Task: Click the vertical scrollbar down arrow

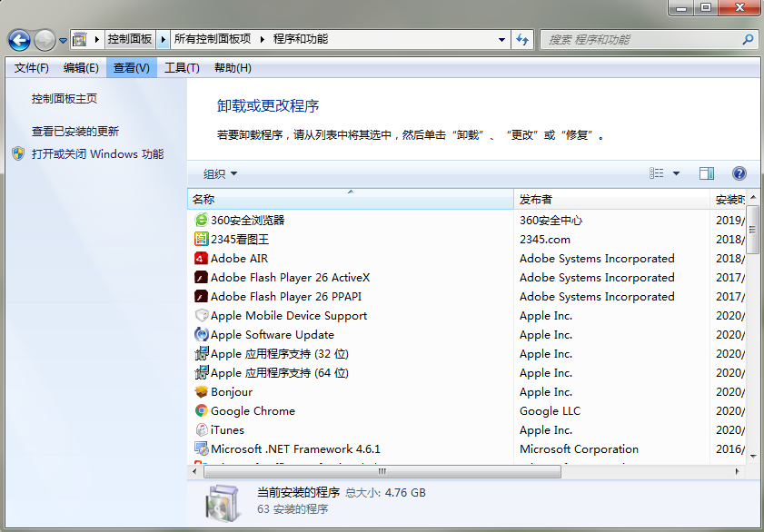Action: click(x=753, y=456)
